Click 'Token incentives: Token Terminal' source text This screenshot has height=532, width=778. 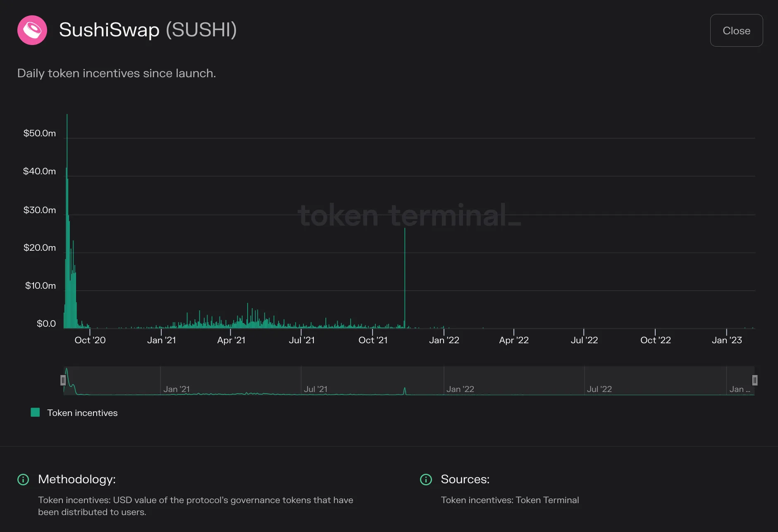coord(510,500)
